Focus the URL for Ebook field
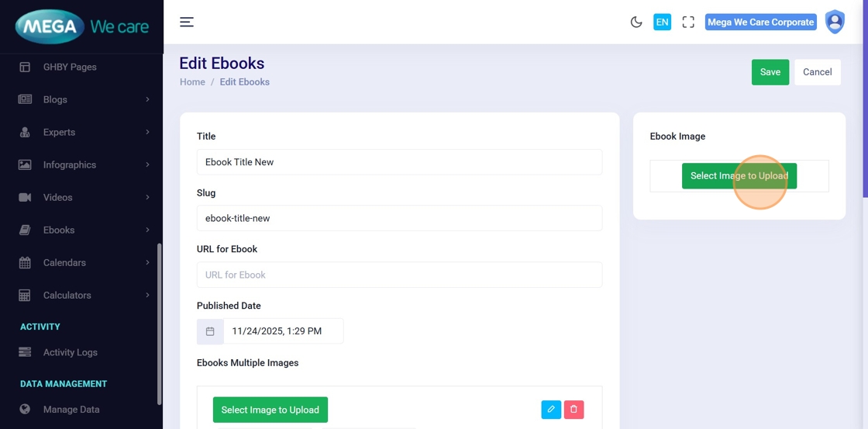 point(399,275)
